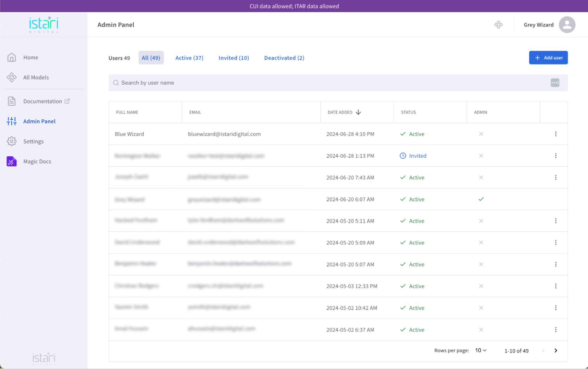Open actions menu for 2024-05-02 6:37 AM row
Screen dimensions: 588x369
coord(556,330)
